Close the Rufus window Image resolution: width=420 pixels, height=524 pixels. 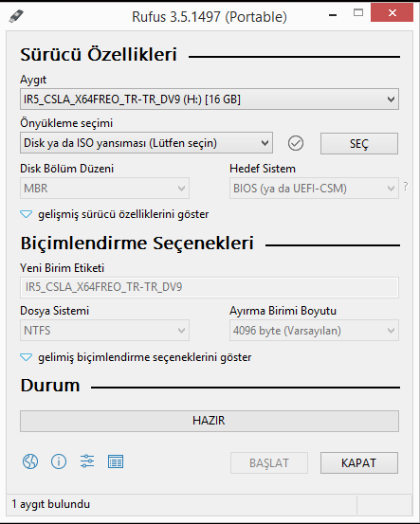tap(392, 13)
